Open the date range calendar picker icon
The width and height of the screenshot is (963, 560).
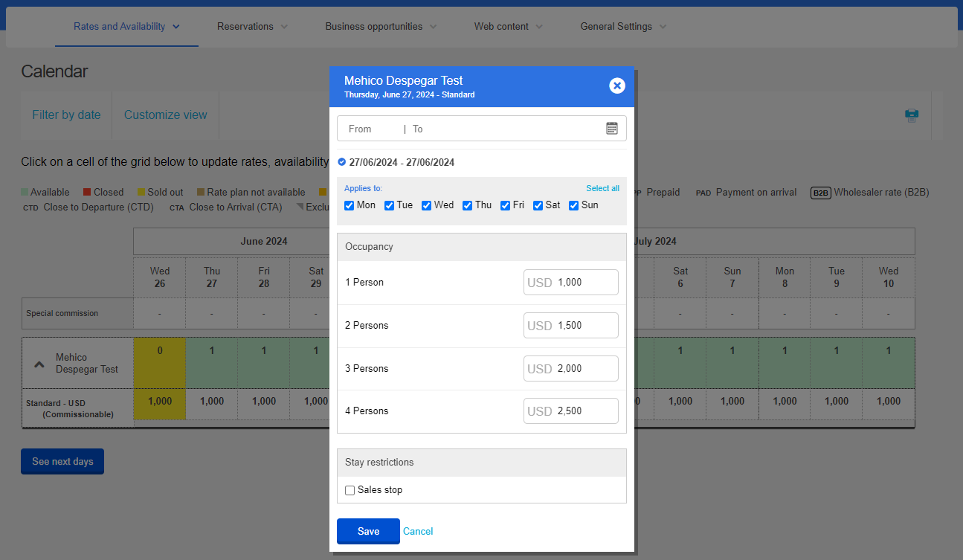coord(611,129)
